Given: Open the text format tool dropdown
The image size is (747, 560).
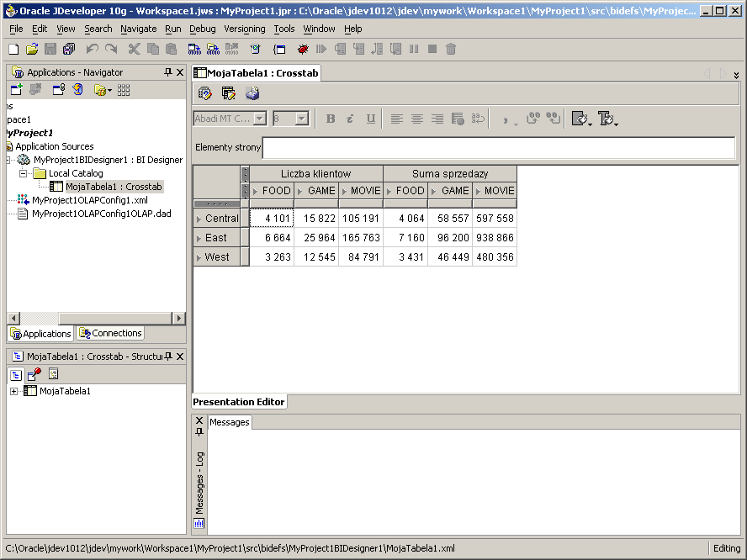Looking at the screenshot, I should (x=616, y=124).
